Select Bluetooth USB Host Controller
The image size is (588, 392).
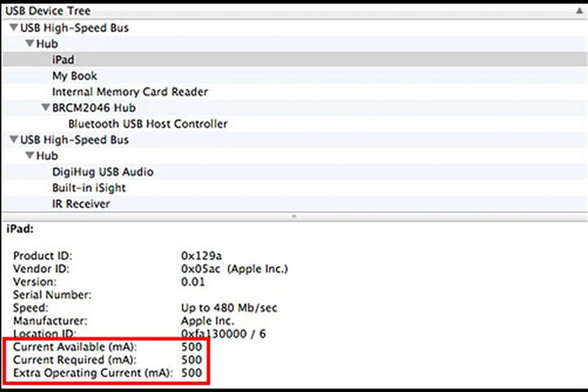click(148, 124)
